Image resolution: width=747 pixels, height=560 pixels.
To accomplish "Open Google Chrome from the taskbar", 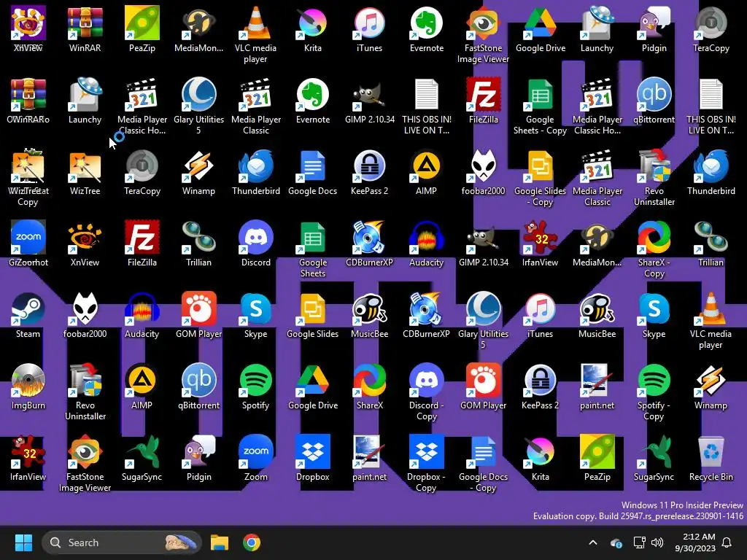I will [x=252, y=542].
